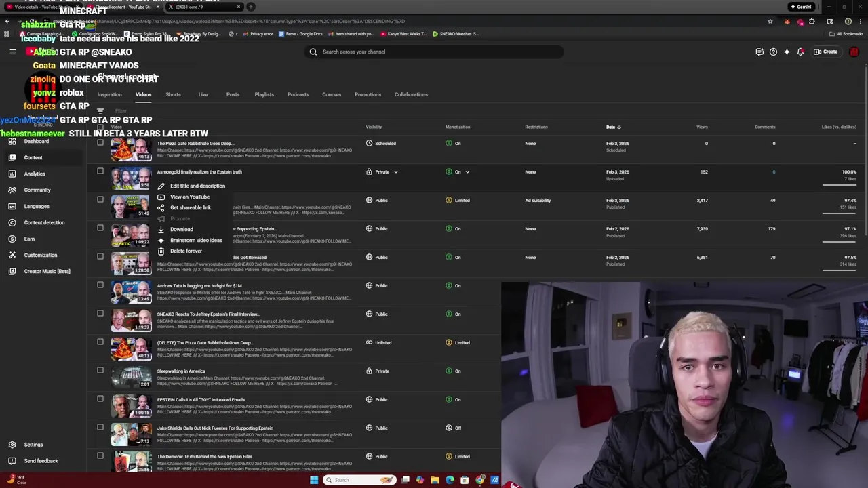The height and width of the screenshot is (488, 868).
Task: Expand the monetization On dropdown for Asmongold video
Action: click(467, 172)
